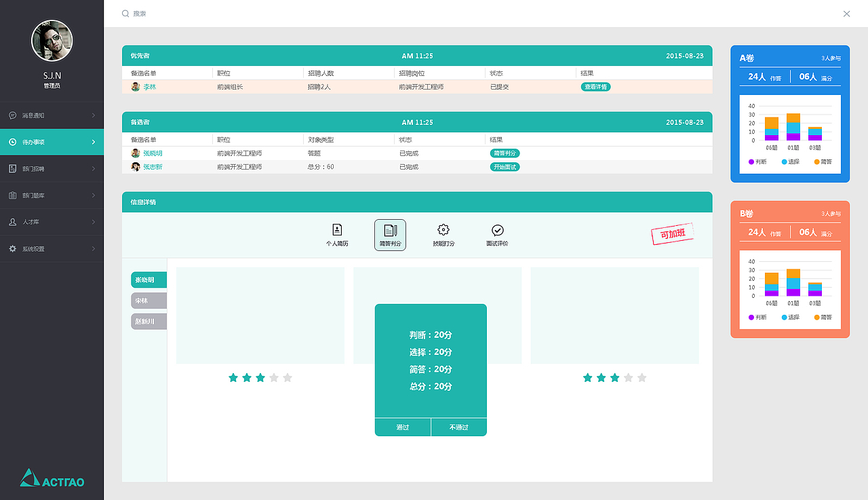The image size is (868, 500).
Task: Click the 简答判分 pill button in table
Action: (505, 153)
